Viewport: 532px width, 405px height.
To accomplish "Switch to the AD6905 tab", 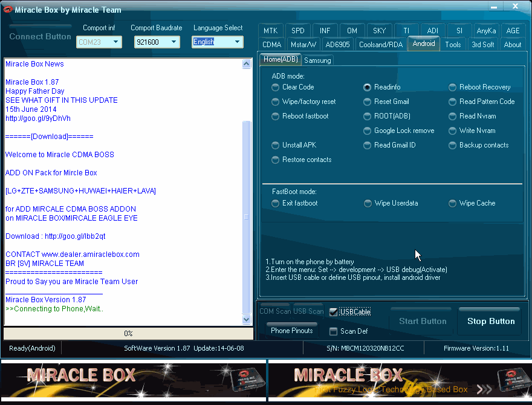I will click(337, 45).
